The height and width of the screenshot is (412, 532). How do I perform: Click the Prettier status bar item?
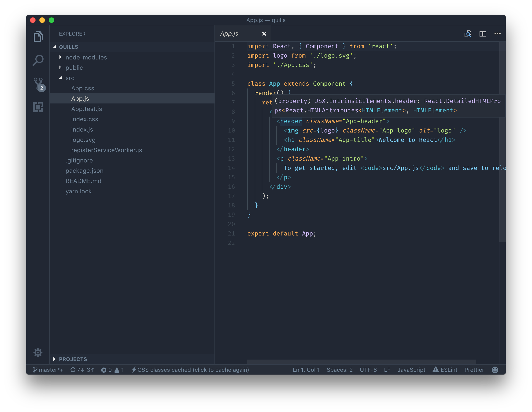point(474,370)
